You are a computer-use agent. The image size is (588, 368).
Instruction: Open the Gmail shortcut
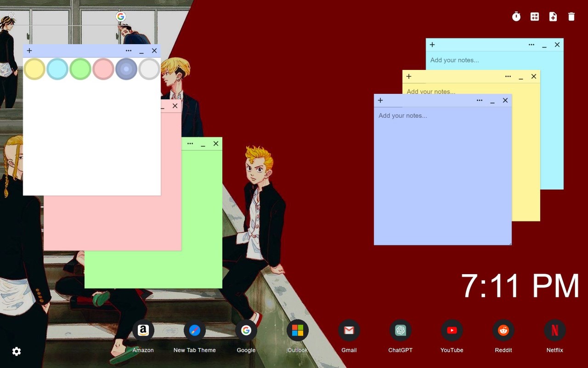[x=349, y=330]
